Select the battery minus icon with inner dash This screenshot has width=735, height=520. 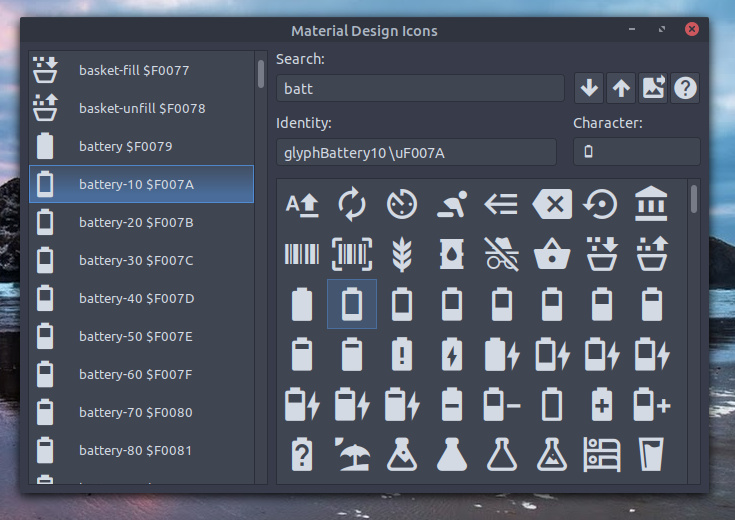click(x=452, y=404)
